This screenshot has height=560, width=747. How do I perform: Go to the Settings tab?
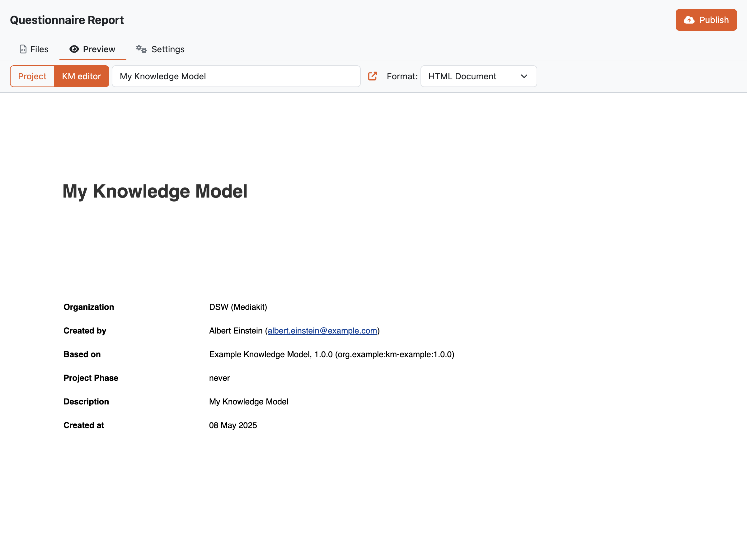(x=160, y=49)
